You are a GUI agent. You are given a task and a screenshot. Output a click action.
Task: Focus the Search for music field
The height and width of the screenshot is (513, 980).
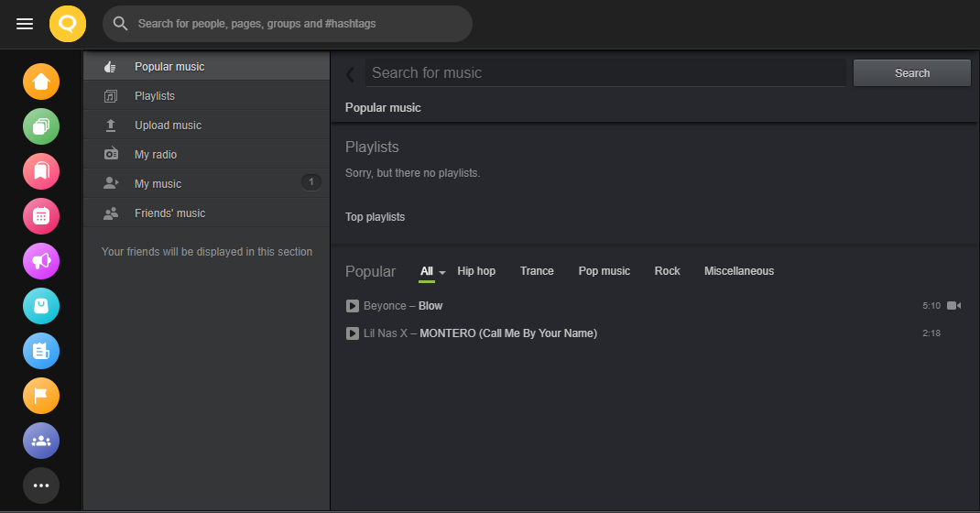[x=605, y=73]
